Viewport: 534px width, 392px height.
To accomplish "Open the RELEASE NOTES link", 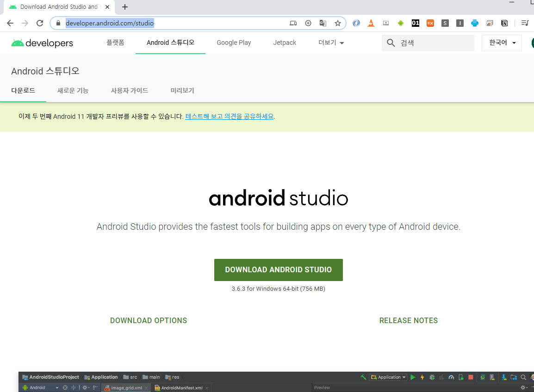I will tap(408, 320).
